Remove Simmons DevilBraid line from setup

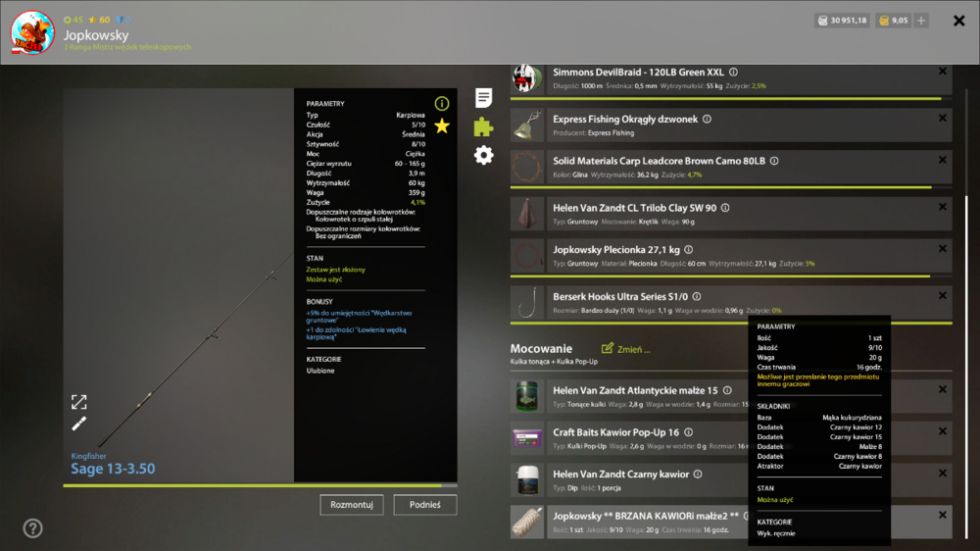click(x=942, y=72)
